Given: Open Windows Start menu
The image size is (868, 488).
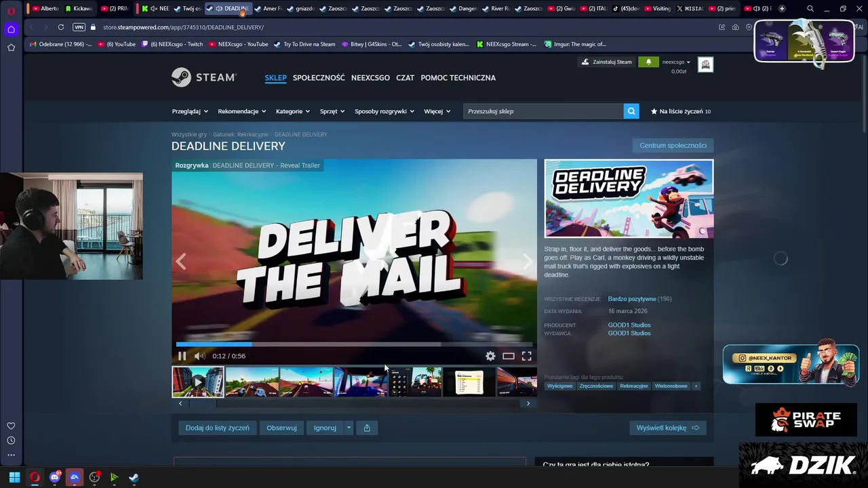Looking at the screenshot, I should pos(14,477).
